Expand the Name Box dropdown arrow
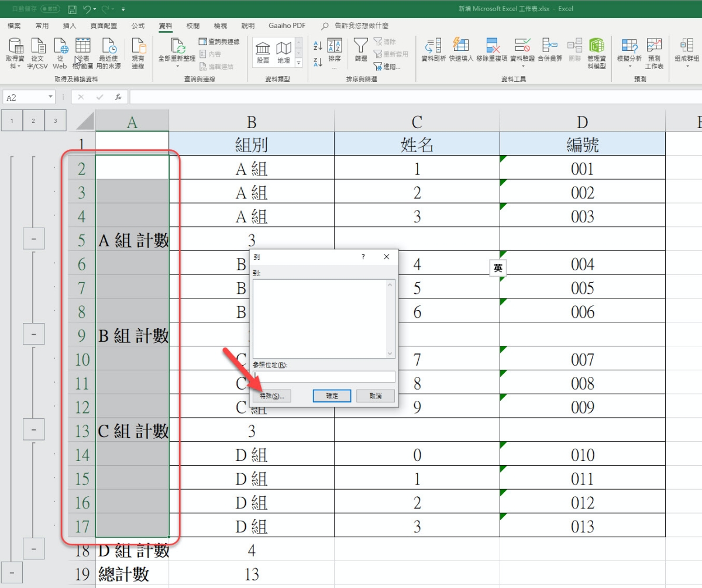Image resolution: width=702 pixels, height=588 pixels. [x=51, y=97]
